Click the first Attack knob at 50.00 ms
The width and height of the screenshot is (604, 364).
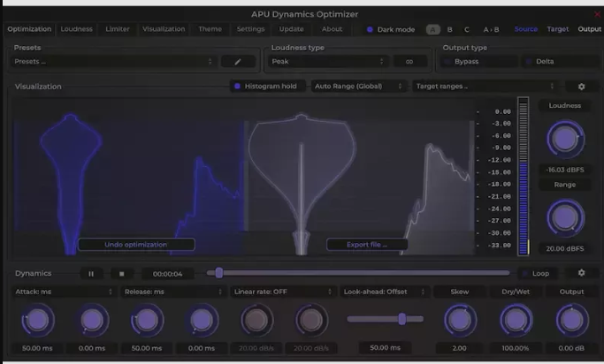tap(37, 320)
